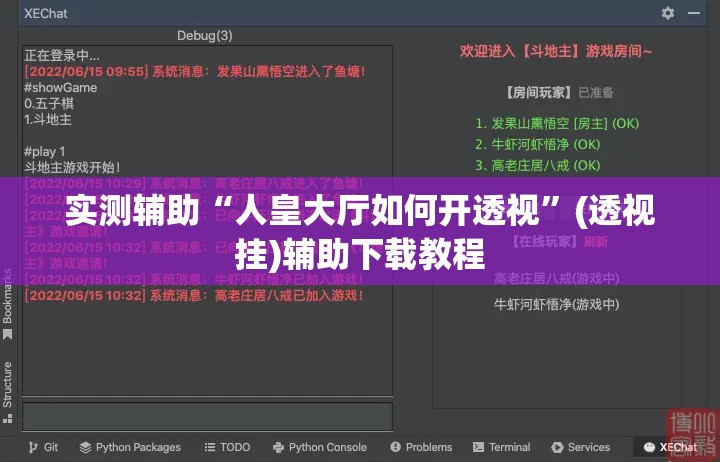Click the Terminal prompt icon
The height and width of the screenshot is (462, 720).
[478, 447]
